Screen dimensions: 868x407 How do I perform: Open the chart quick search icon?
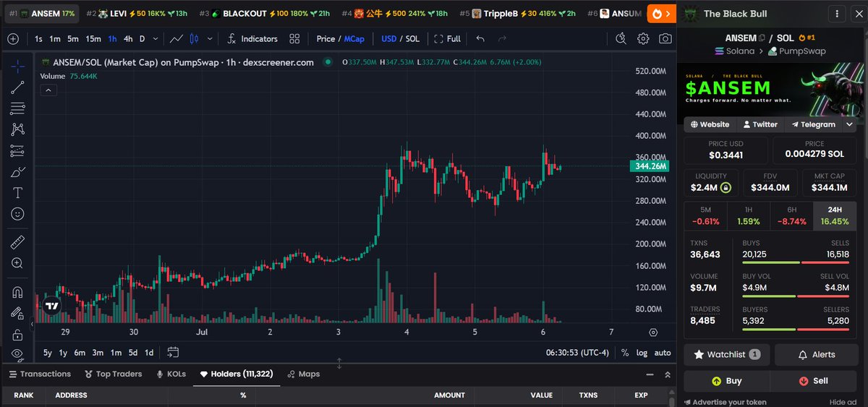pyautogui.click(x=621, y=39)
